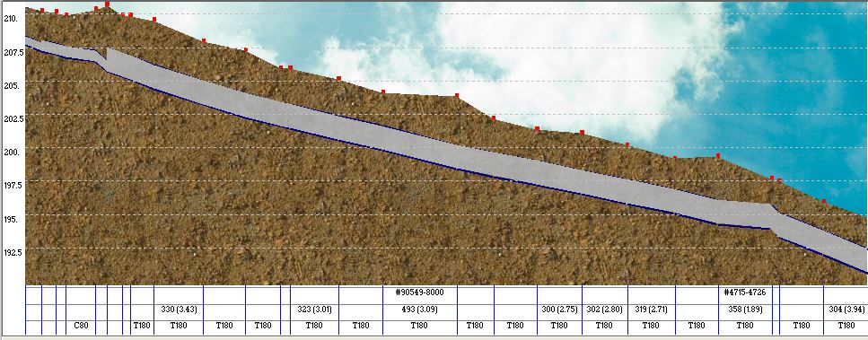The height and width of the screenshot is (340, 868).
Task: Click the 200. elevation axis label
Action: click(11, 152)
